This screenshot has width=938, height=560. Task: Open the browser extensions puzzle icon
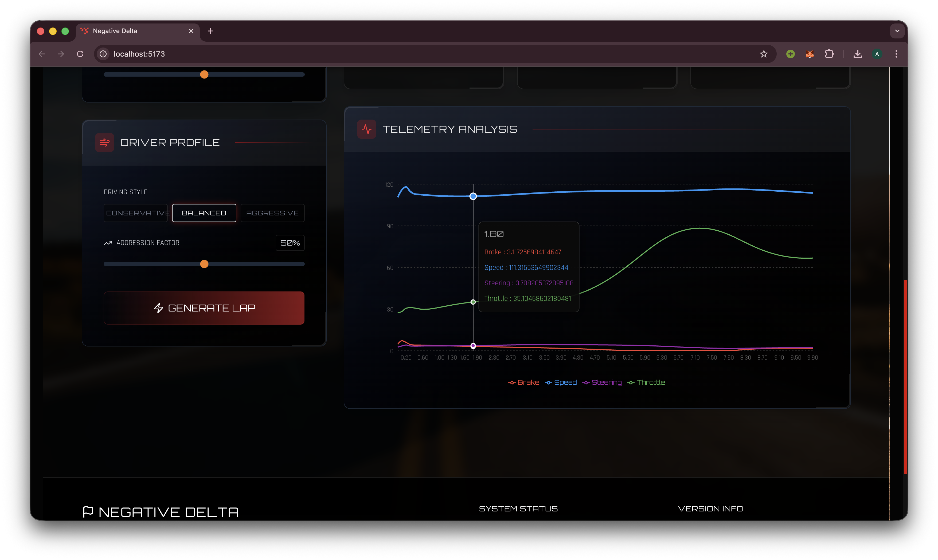[829, 54]
